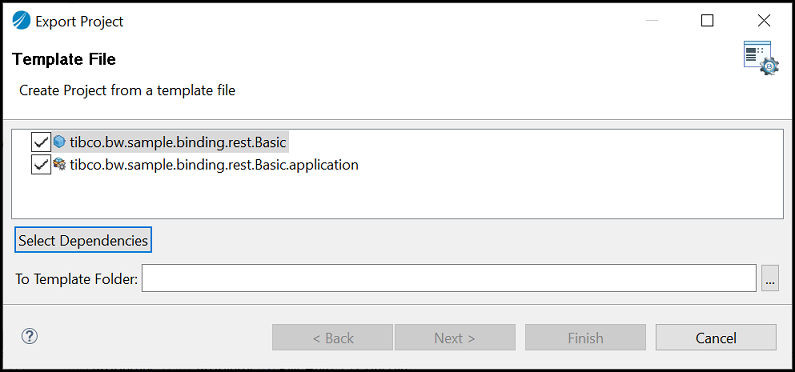Select the tibco.bw.sample.binding.rest.Basic project row

coord(178,142)
